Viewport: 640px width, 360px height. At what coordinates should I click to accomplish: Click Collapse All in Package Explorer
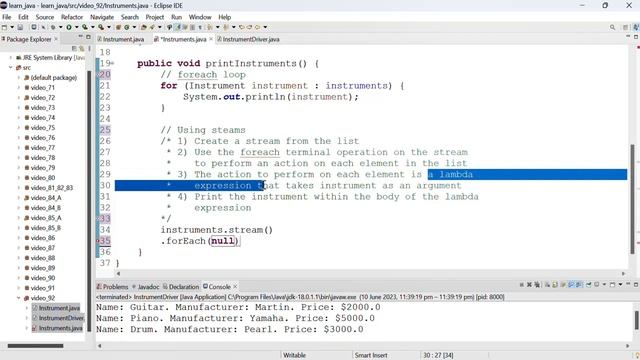[x=74, y=48]
